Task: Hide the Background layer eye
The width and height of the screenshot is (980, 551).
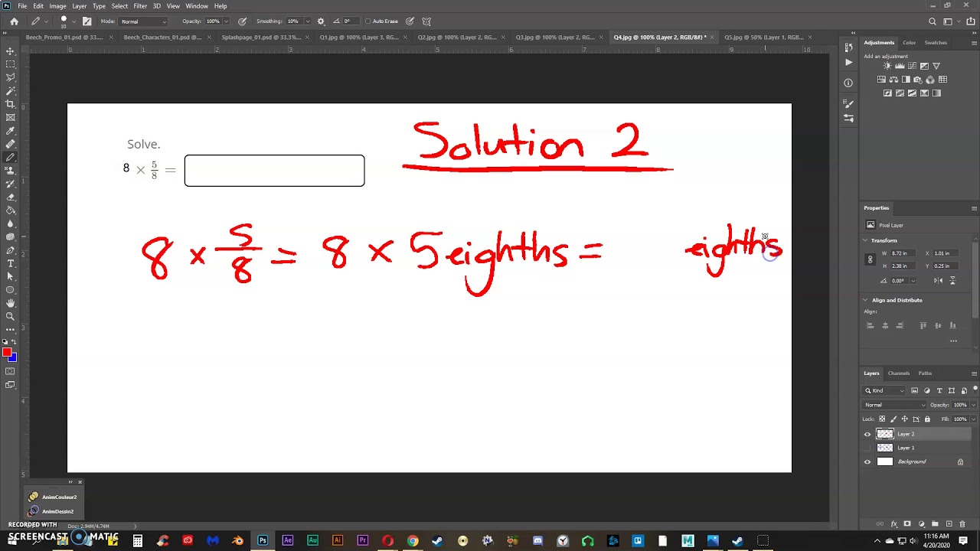Action: tap(867, 461)
